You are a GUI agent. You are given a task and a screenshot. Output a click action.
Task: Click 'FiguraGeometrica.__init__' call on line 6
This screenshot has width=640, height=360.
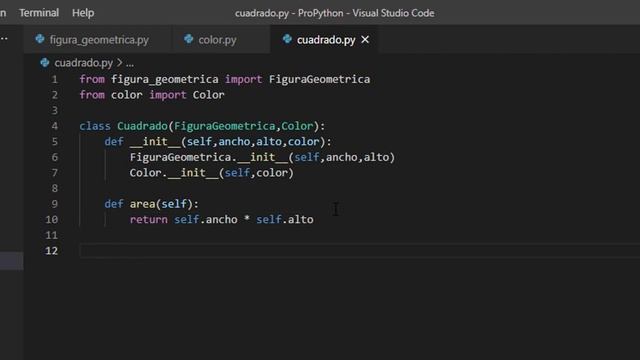tap(209, 157)
